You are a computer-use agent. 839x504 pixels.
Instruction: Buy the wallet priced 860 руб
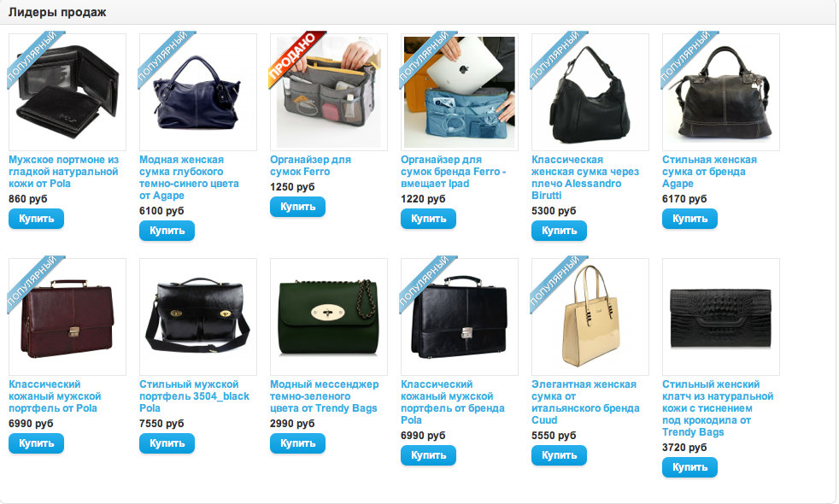tap(37, 219)
